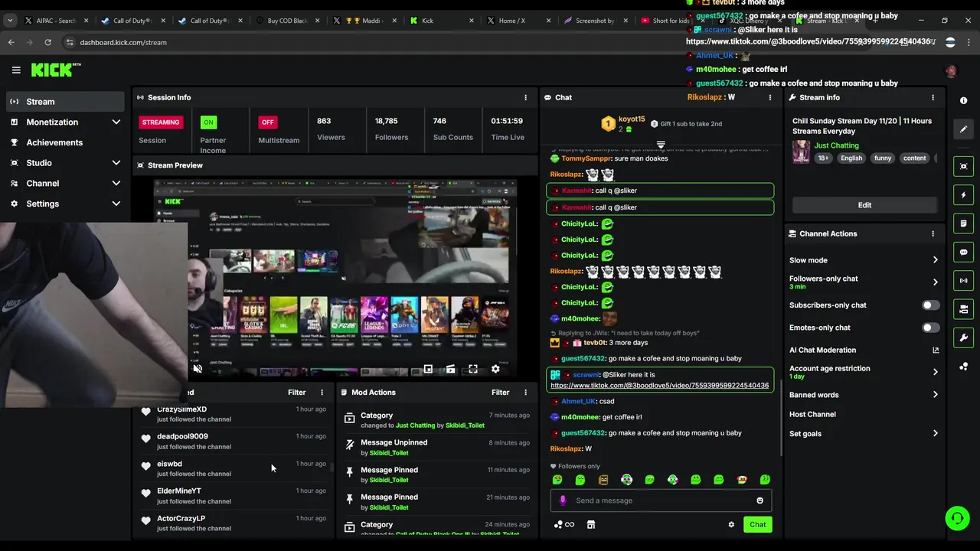Select Stream in the sidebar
This screenshot has height=551, width=980.
point(65,101)
